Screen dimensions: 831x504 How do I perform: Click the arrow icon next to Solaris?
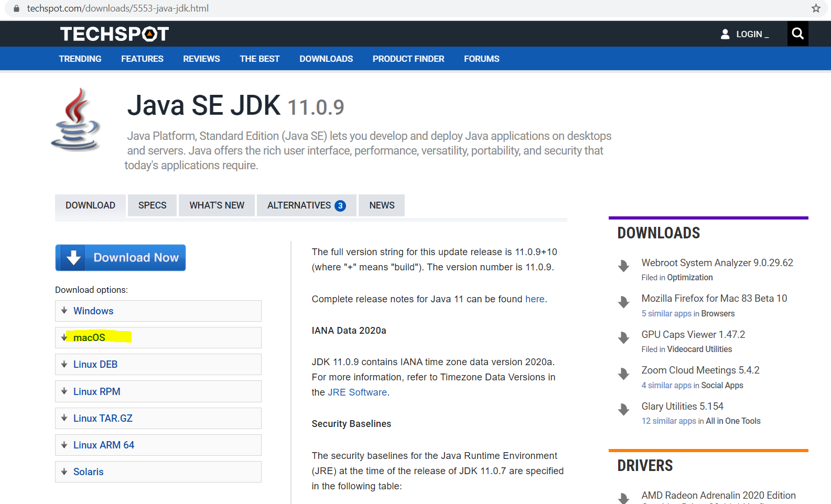64,472
